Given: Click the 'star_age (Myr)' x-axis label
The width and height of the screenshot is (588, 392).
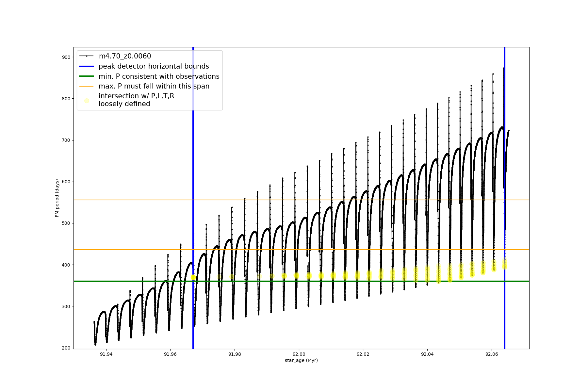Looking at the screenshot, I should pos(301,360).
